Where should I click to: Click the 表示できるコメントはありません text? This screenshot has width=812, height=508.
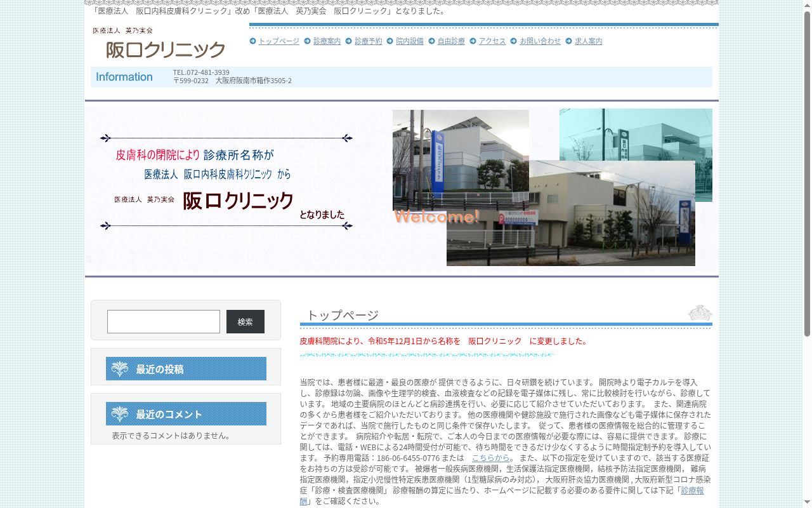[173, 436]
